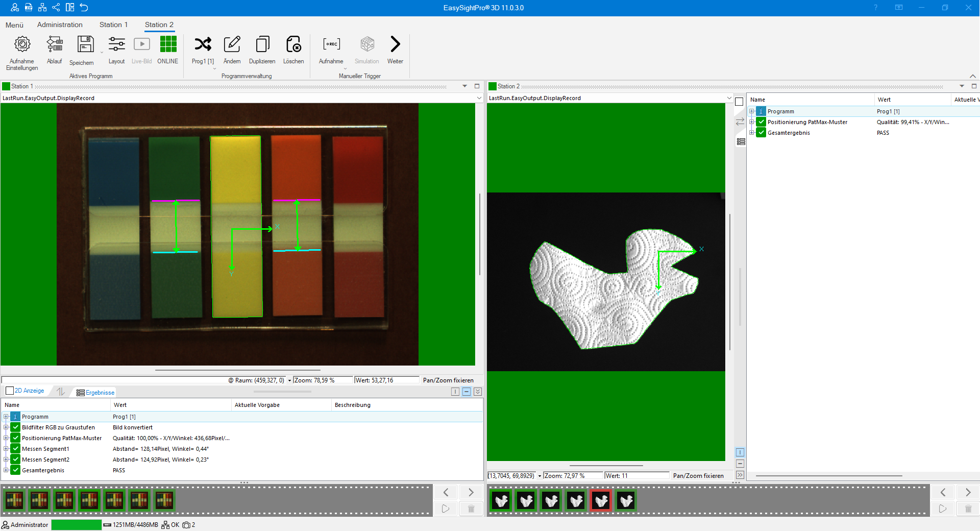Click the Ablauf workflow icon
Image resolution: width=980 pixels, height=531 pixels.
click(x=54, y=44)
